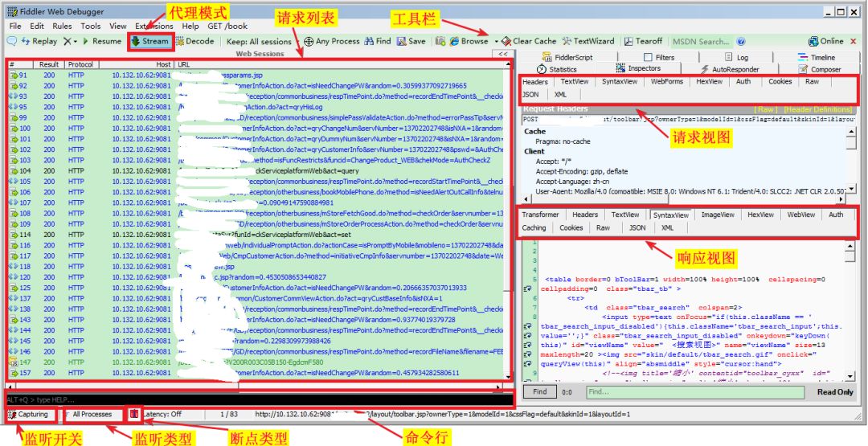Open the [Header Definitions] link
Viewport: 868px width, 446px height.
coord(817,109)
